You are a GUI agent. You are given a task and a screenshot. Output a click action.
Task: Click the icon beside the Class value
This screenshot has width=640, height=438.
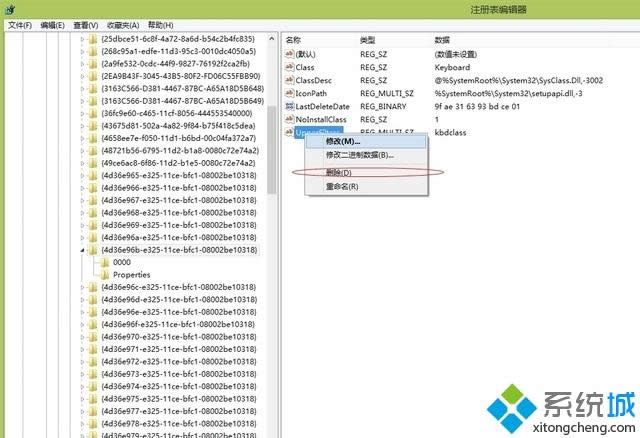tap(289, 67)
